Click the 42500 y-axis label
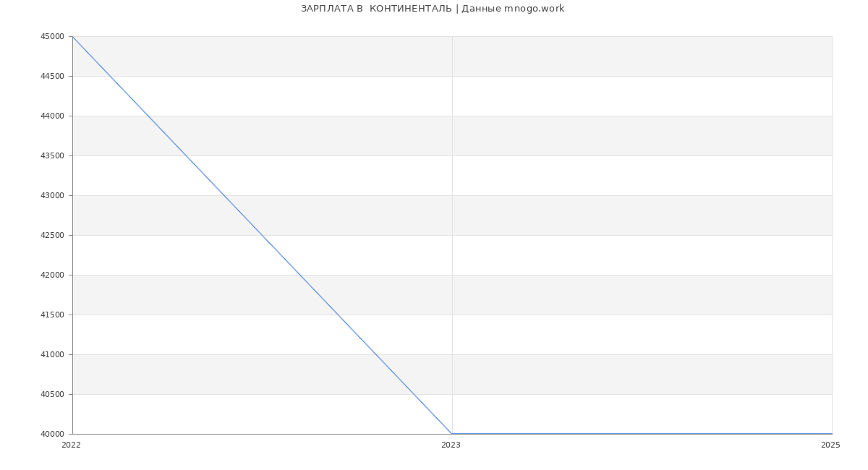Viewport: 868px width, 470px height. (x=53, y=235)
